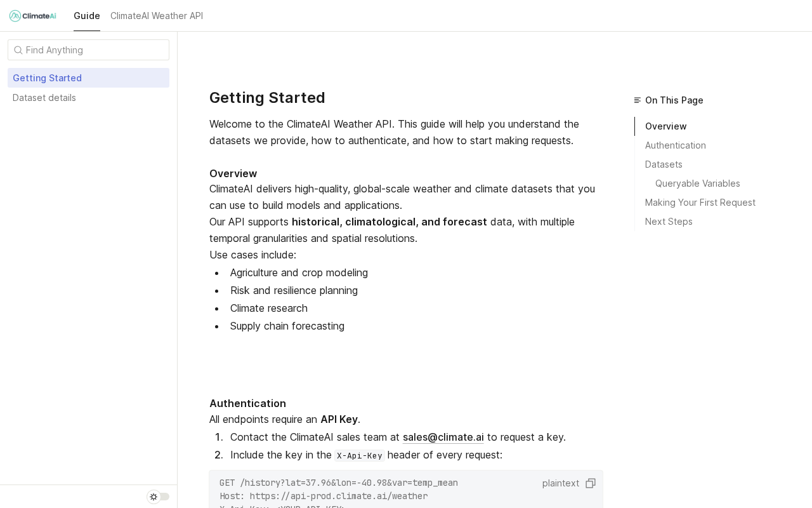Viewport: 812px width, 508px height.
Task: Jump to Making Your First Request
Action: (700, 203)
